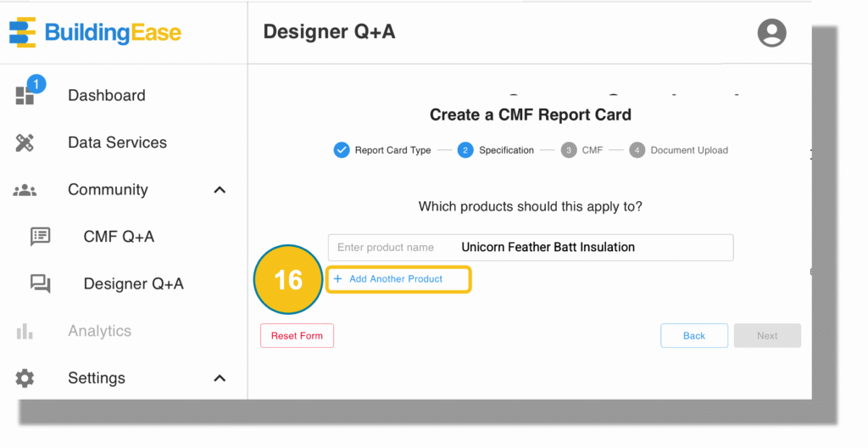The image size is (868, 448).
Task: Click the product name input field
Action: click(x=531, y=247)
